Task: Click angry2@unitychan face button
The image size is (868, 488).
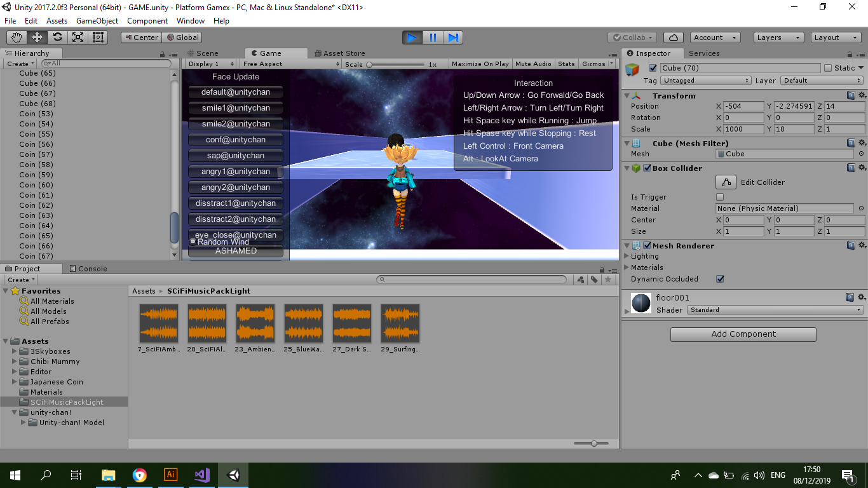Action: pyautogui.click(x=236, y=187)
